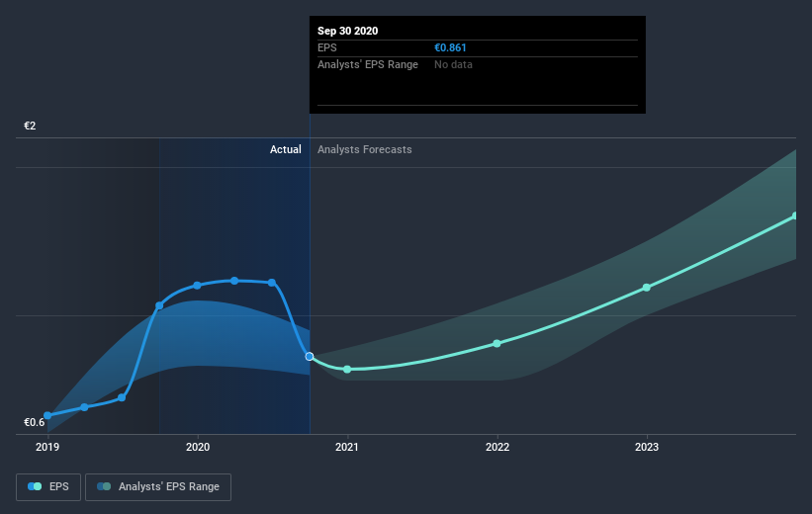Click the '2023' x-axis label
Screen dimensions: 812x514
647,447
